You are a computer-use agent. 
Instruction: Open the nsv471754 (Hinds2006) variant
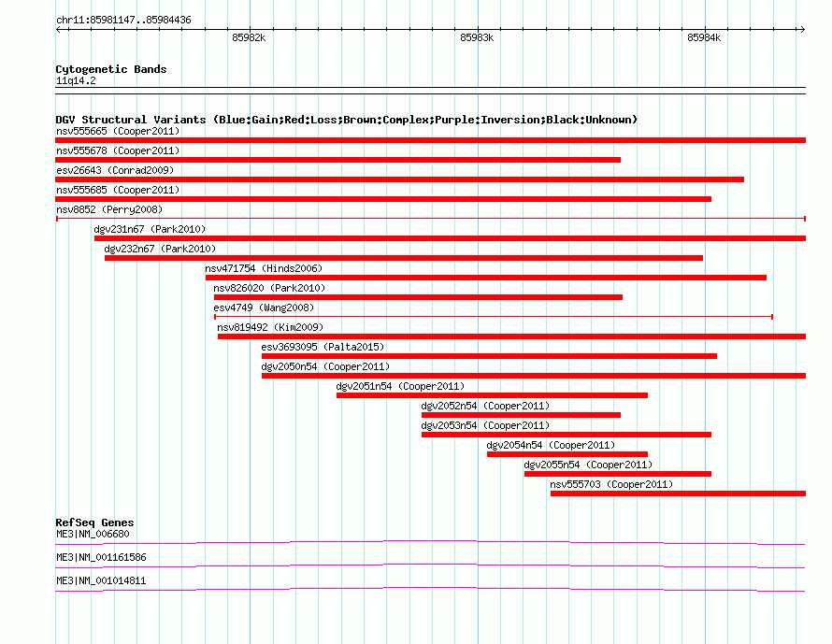(486, 278)
